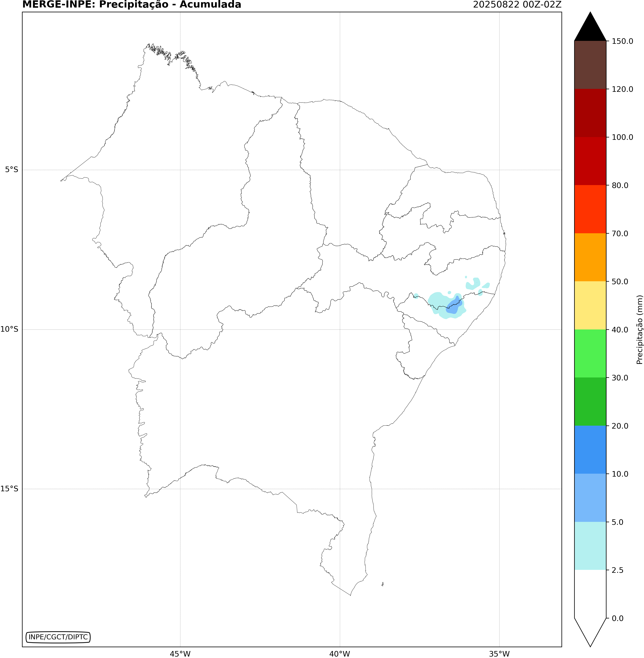The width and height of the screenshot is (644, 658).
Task: Click the brown 120-150 mm color band
Action: coord(590,65)
